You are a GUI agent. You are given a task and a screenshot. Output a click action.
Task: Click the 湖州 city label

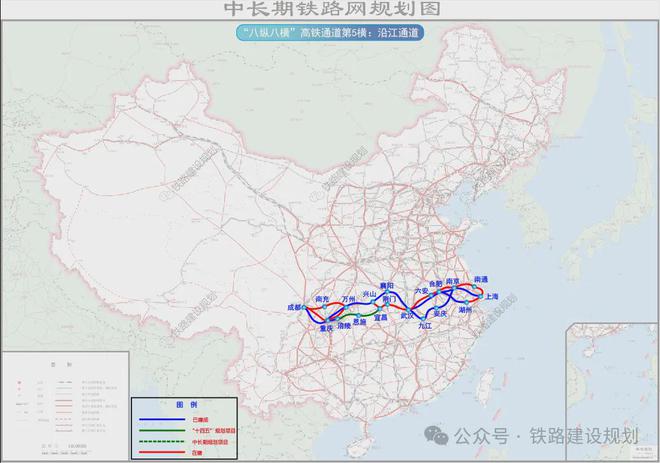pyautogui.click(x=466, y=310)
